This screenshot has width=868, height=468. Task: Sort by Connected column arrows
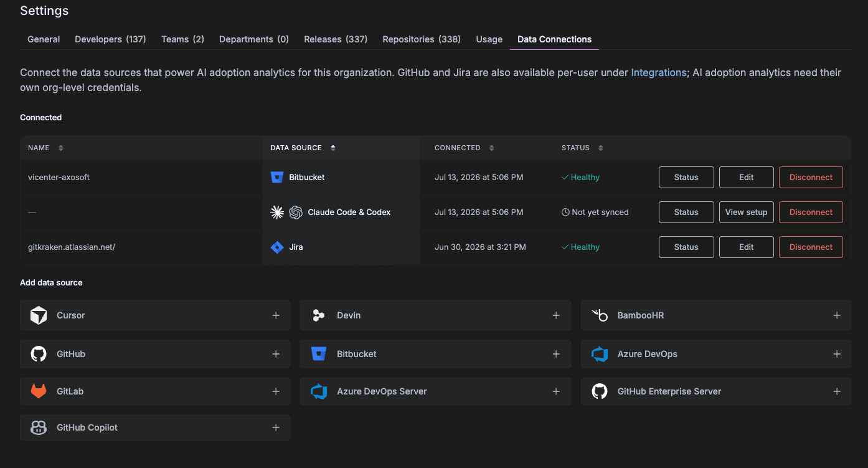492,148
